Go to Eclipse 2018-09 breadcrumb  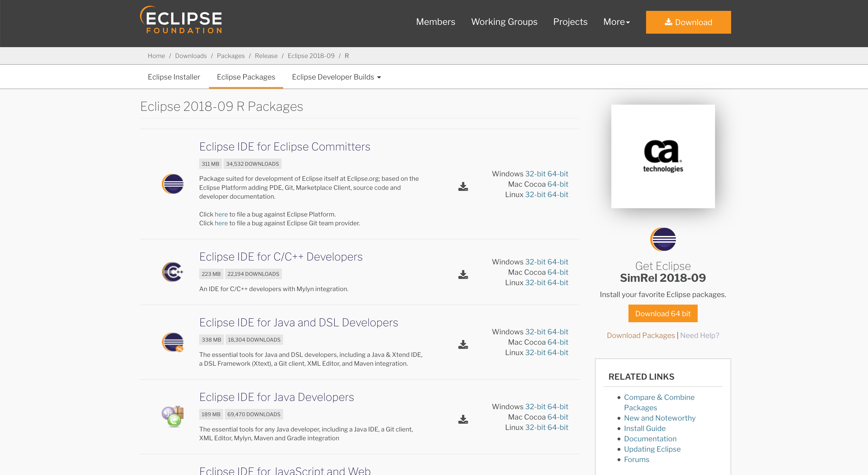point(311,56)
